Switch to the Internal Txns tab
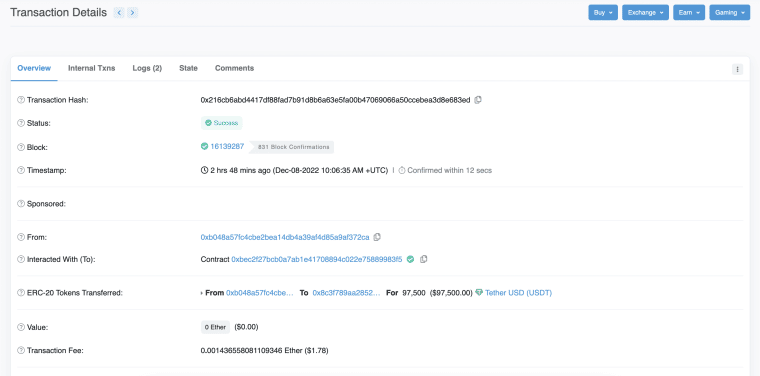The width and height of the screenshot is (760, 376). tap(92, 68)
